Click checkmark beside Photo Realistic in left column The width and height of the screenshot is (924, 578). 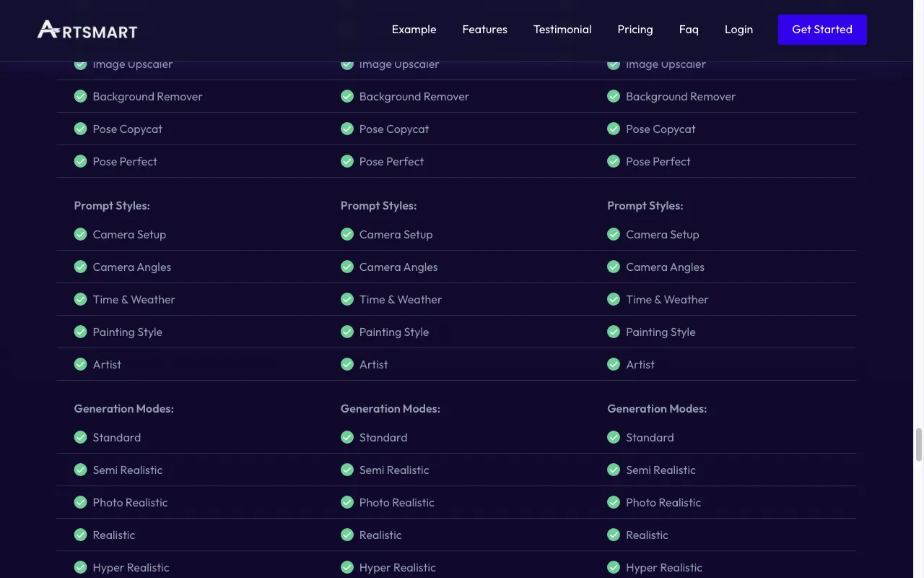click(x=80, y=502)
